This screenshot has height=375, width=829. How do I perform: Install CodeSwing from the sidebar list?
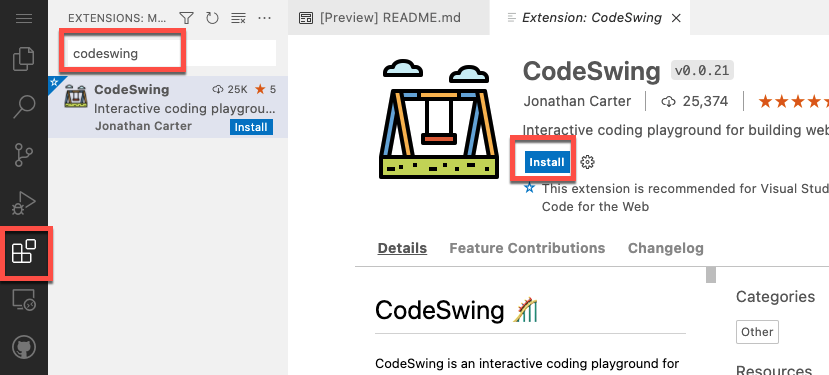coord(251,127)
